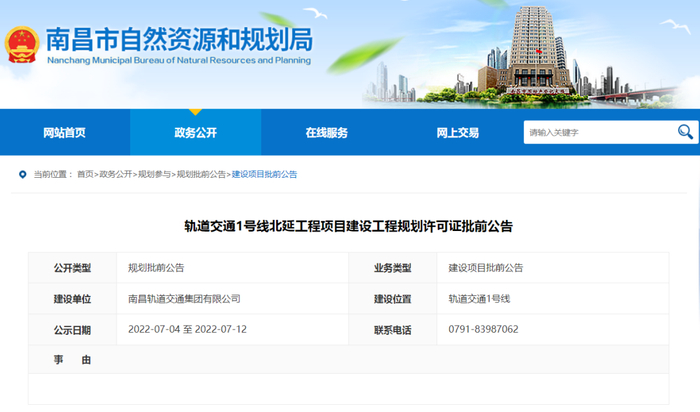
Task: Click the English name Nanchang Municipal Bureau subtitle
Action: coord(179,60)
